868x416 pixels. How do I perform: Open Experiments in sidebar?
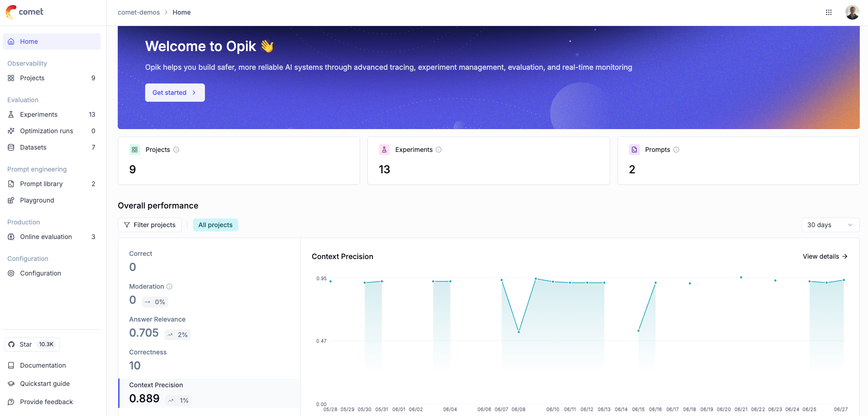[52, 114]
